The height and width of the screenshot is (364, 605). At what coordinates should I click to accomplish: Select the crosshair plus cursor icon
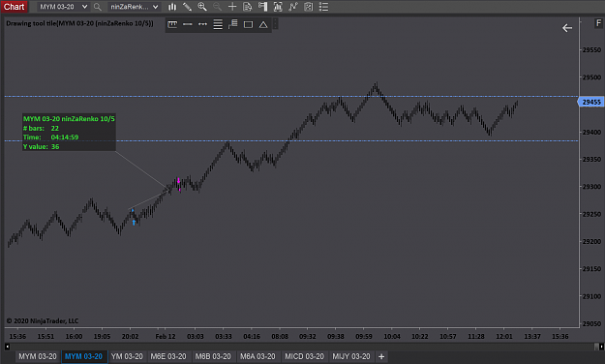232,7
